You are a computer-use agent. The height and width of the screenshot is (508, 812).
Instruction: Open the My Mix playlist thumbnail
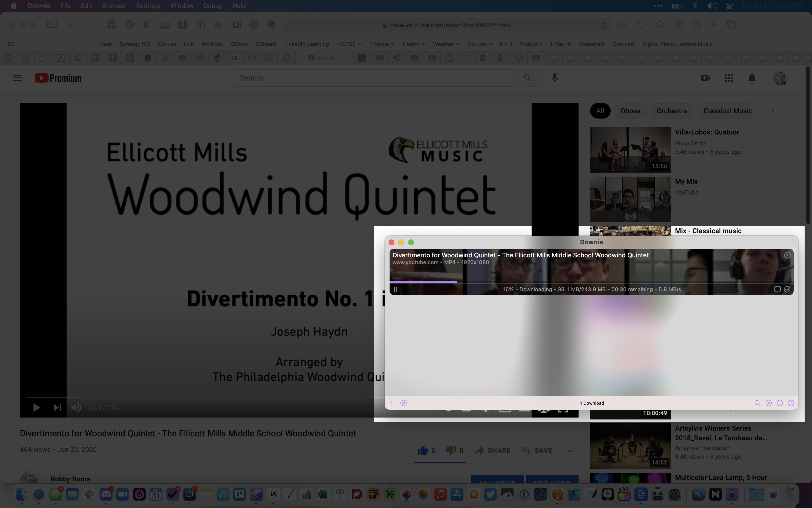(631, 199)
